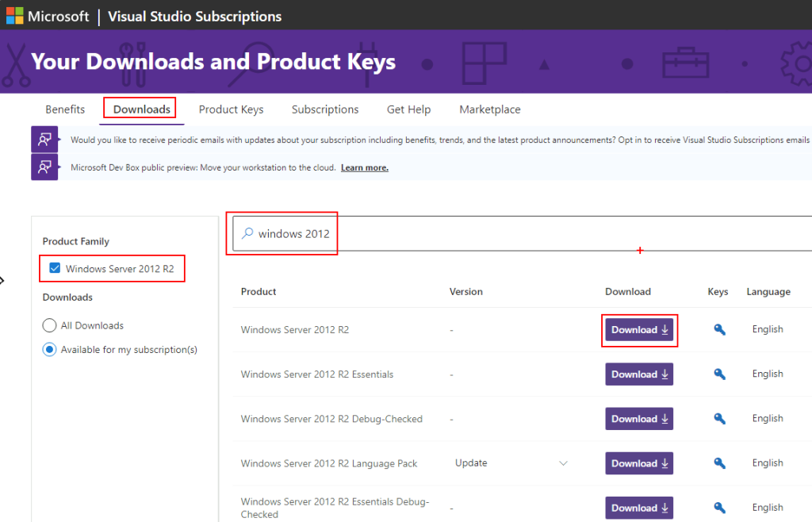Download Windows Server 2012 R2 Essentials
Viewport: 812px width, 522px height.
pyautogui.click(x=639, y=374)
